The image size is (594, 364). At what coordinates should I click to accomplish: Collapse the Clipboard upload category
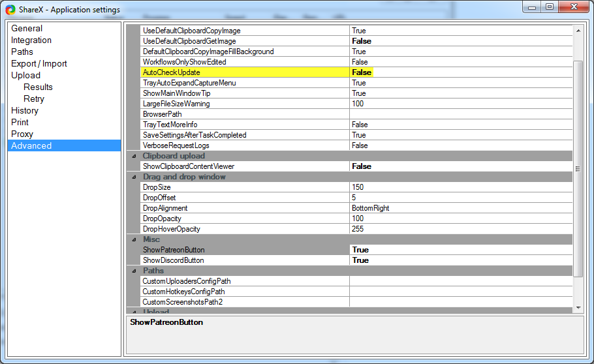(x=134, y=156)
